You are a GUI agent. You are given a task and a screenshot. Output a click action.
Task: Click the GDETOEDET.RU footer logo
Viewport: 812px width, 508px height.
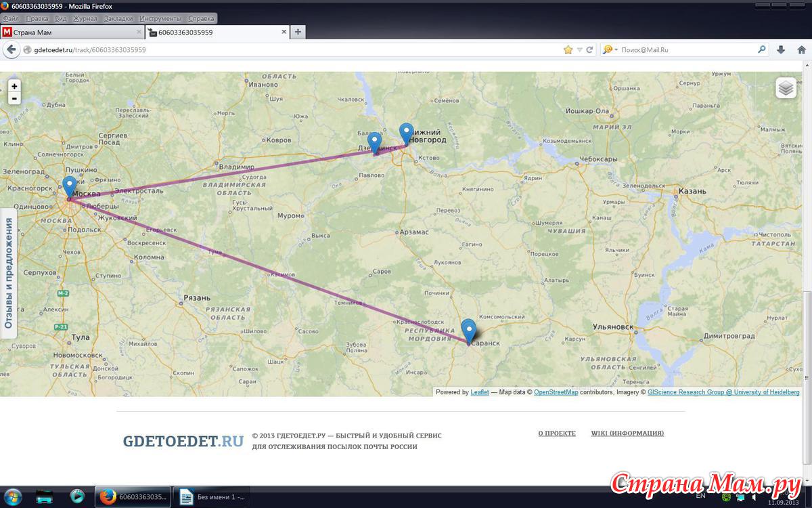183,441
